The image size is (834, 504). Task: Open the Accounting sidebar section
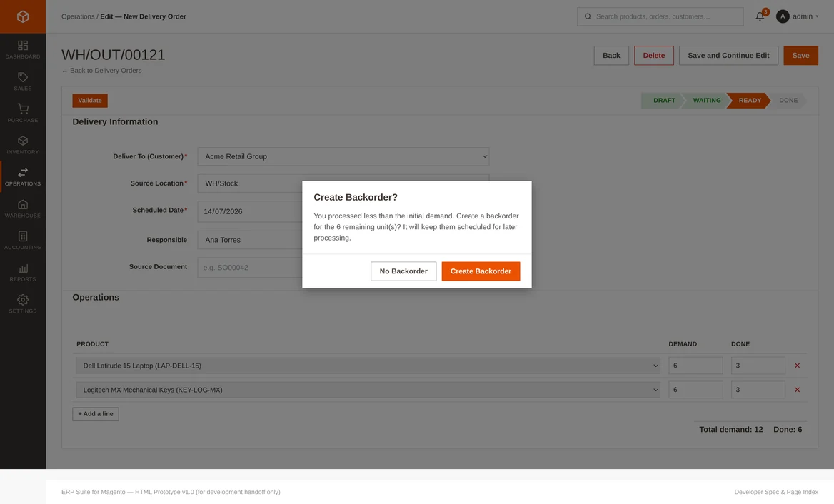[x=22, y=241]
